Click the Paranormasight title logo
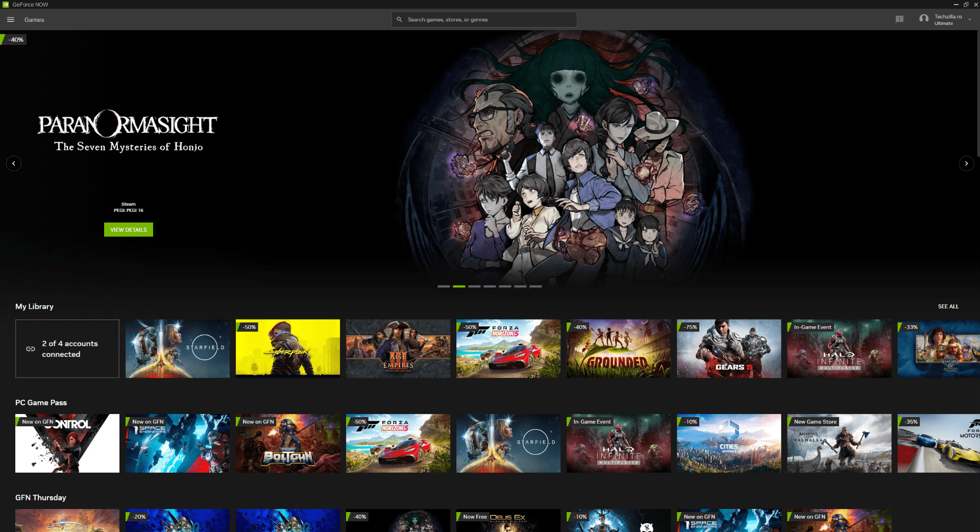980x532 pixels. (128, 131)
